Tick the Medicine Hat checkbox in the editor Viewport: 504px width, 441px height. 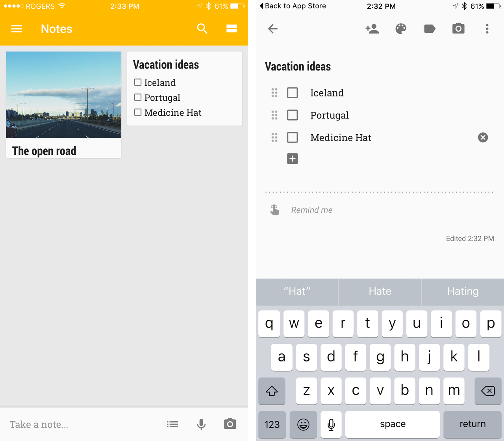tap(292, 137)
